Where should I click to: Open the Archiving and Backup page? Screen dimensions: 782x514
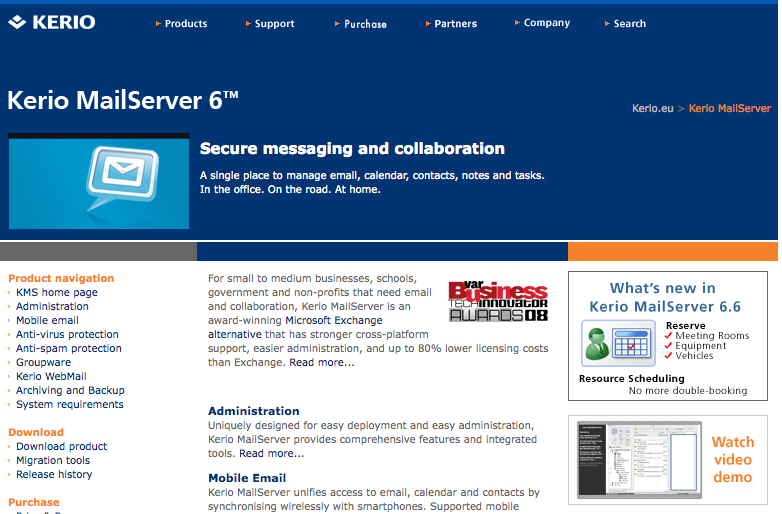pyautogui.click(x=70, y=390)
